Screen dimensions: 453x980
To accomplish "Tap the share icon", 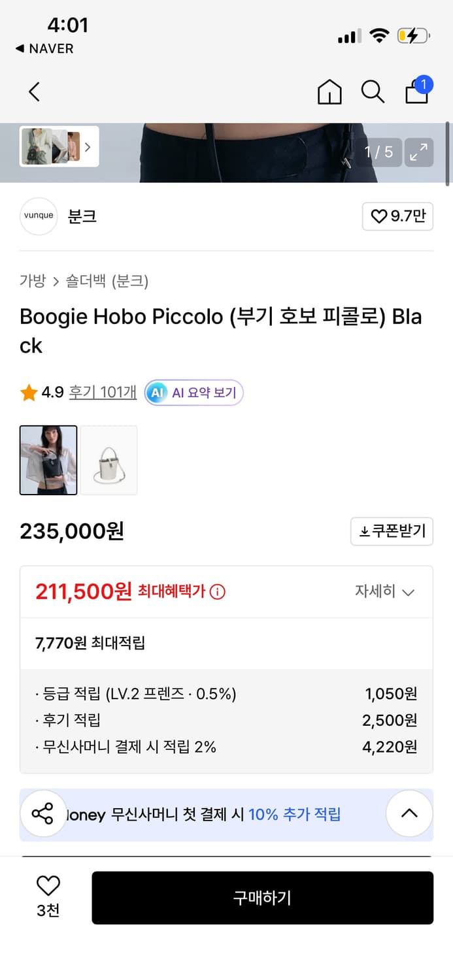I will 43,813.
